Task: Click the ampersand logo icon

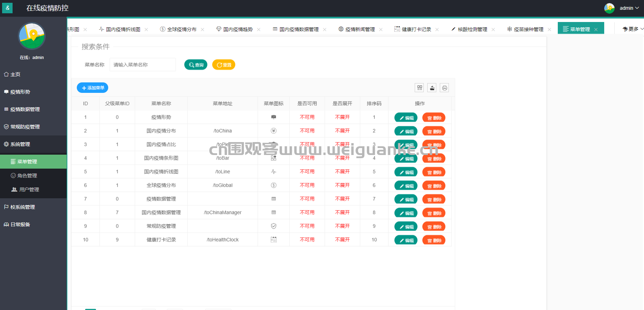Action: tap(7, 8)
